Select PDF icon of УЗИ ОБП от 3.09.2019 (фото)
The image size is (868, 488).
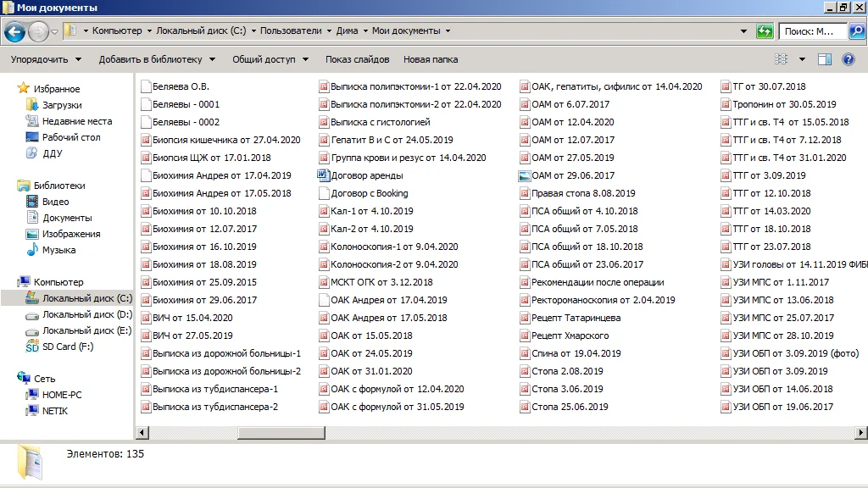tap(726, 353)
